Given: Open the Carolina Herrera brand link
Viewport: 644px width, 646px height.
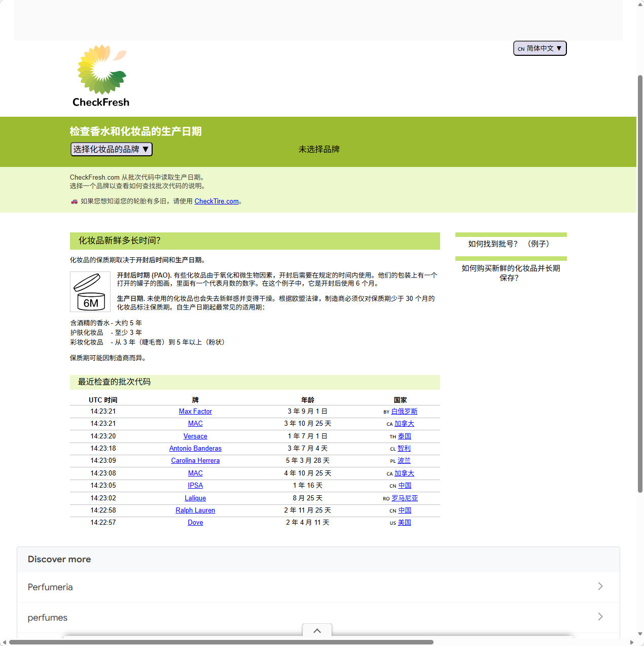Looking at the screenshot, I should [195, 461].
